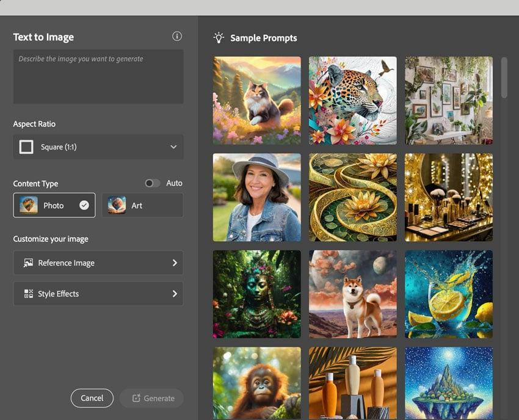
Task: Click the image description prompt field
Action: tap(98, 76)
